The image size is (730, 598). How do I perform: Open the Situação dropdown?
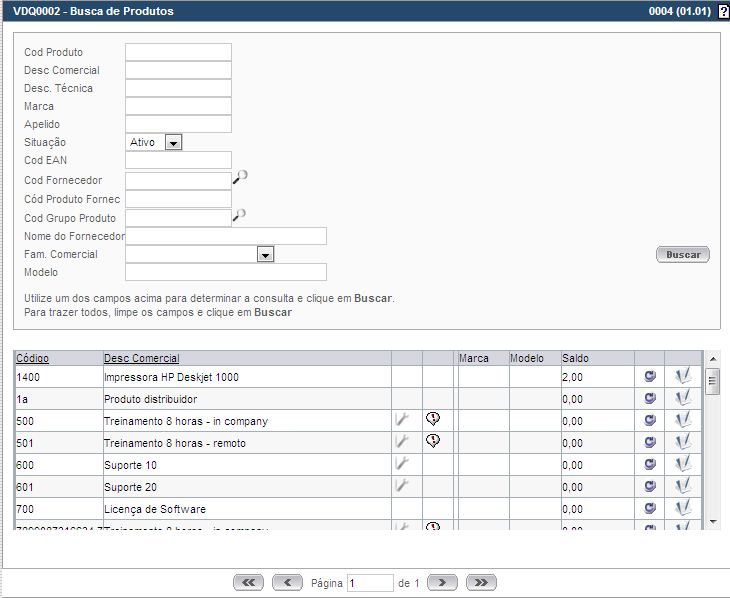[x=173, y=143]
